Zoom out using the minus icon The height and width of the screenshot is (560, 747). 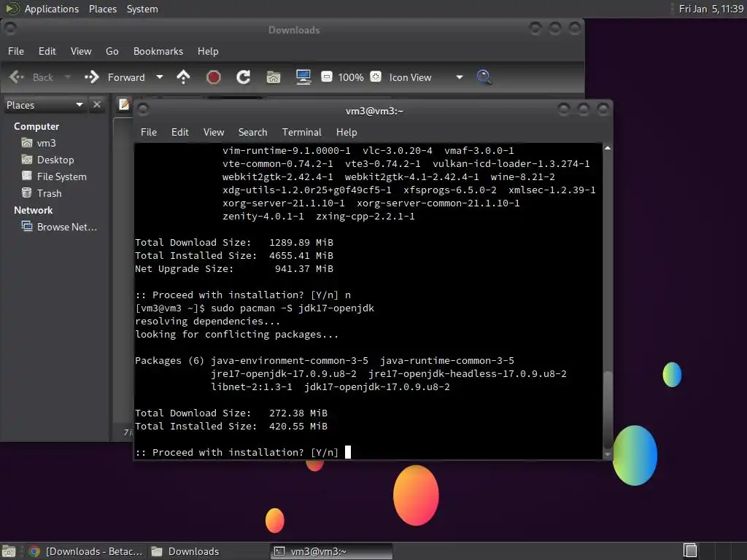326,77
